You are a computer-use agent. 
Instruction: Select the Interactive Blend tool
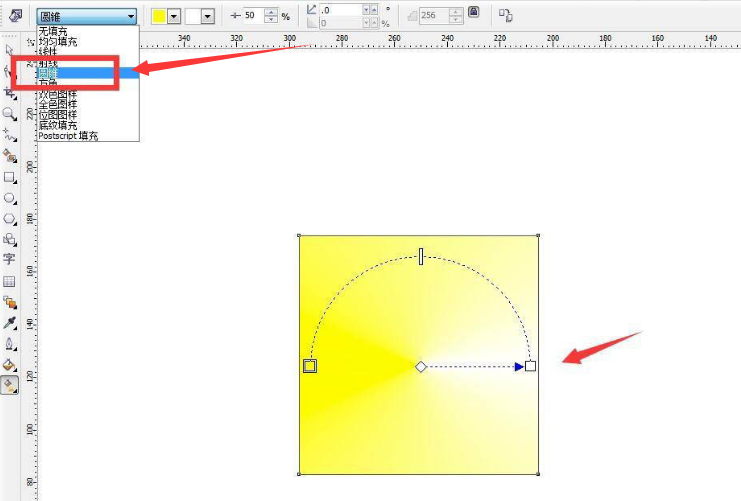point(9,302)
